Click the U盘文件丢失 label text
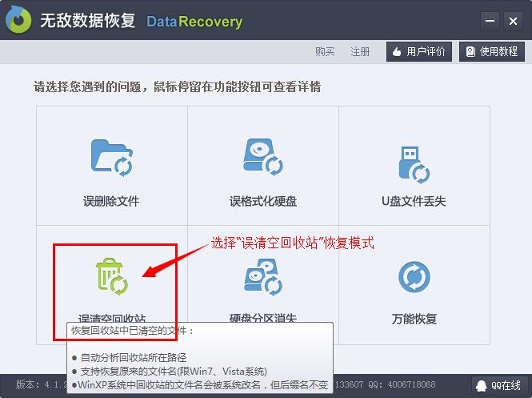Screen dimensions: 532x398 point(414,201)
